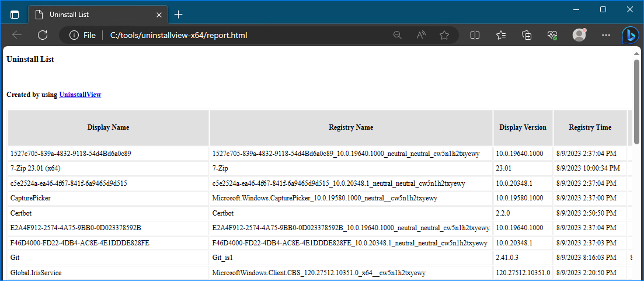Viewport: 644px width, 281px height.
Task: Start Read Aloud feature
Action: [420, 35]
